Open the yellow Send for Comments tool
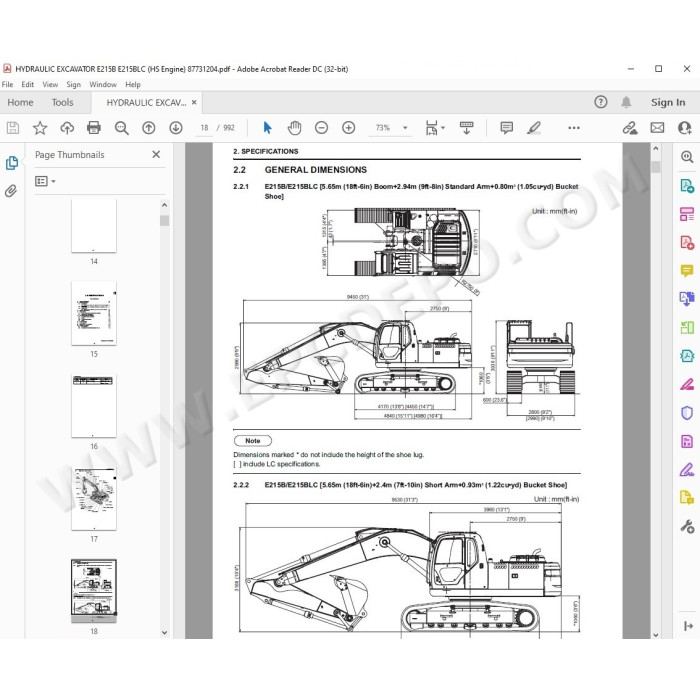The image size is (700, 700). tap(687, 497)
